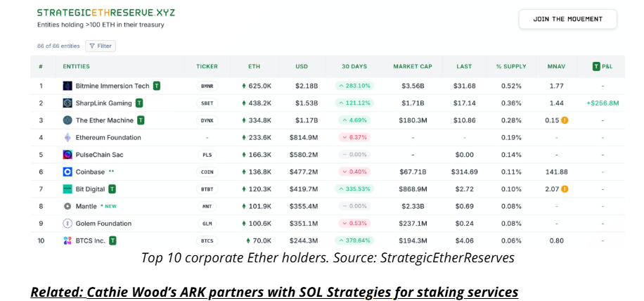Viewport: 644px width, 301px height.
Task: Open the Cathie Wood ARK related article link
Action: 274,291
